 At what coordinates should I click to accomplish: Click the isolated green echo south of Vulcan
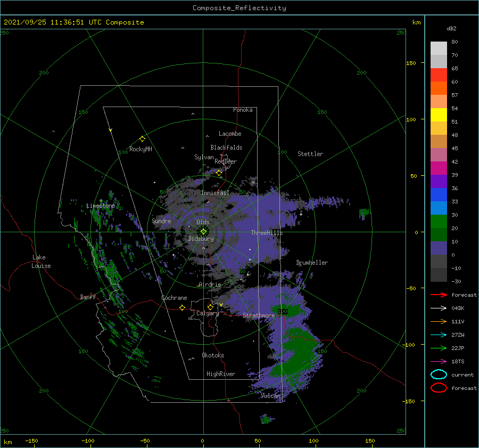pyautogui.click(x=266, y=419)
